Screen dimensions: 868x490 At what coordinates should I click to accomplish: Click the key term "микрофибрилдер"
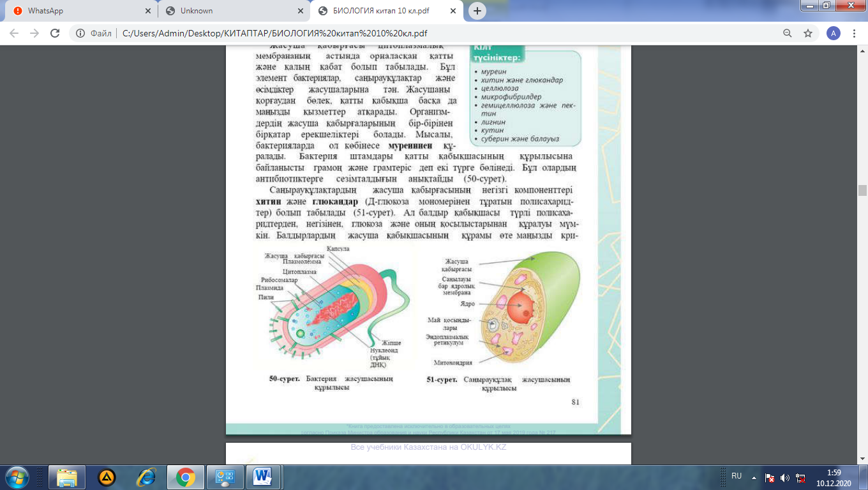[x=511, y=97]
